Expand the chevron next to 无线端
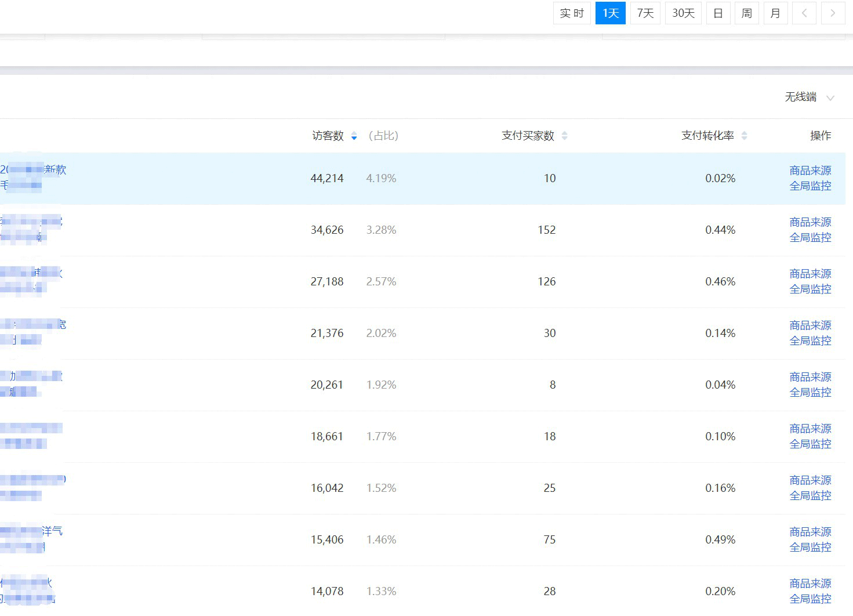The width and height of the screenshot is (853, 616). [830, 98]
